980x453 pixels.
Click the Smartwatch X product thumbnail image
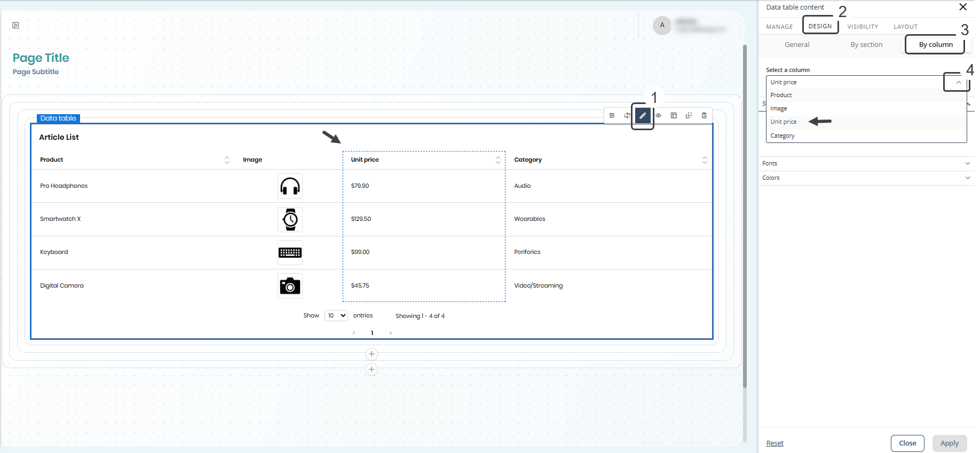click(290, 219)
